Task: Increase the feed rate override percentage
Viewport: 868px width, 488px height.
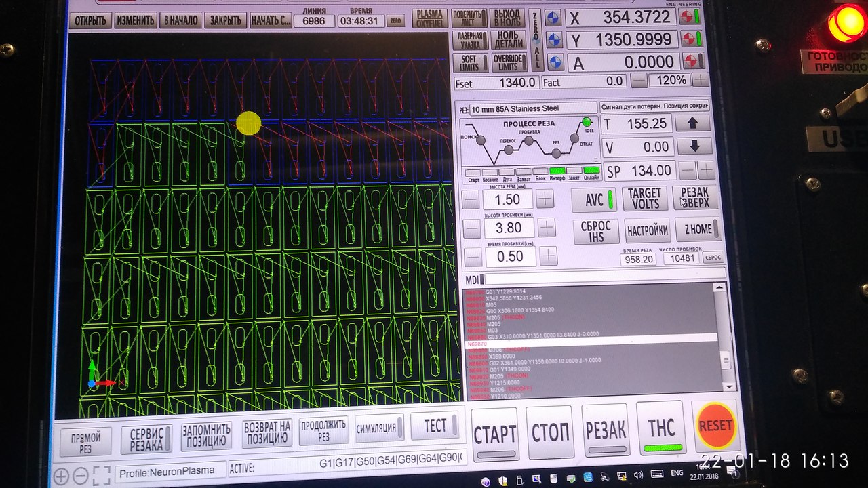Action: click(x=701, y=79)
